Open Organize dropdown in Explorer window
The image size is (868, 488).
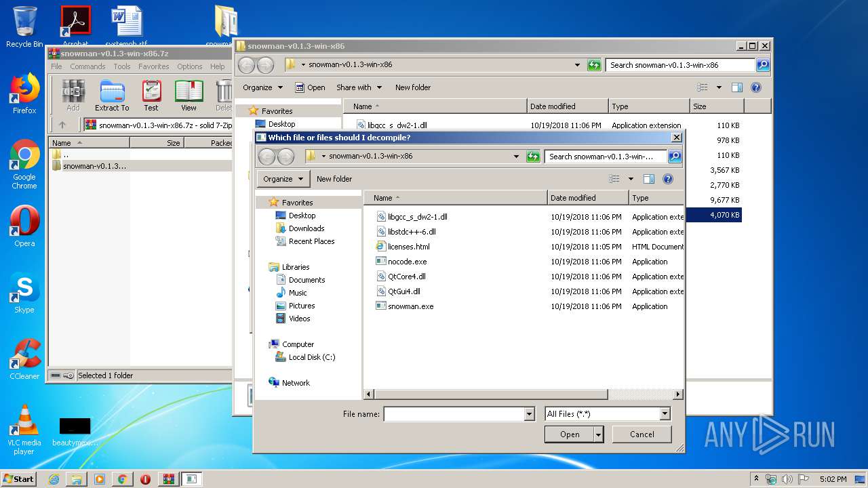coord(262,87)
